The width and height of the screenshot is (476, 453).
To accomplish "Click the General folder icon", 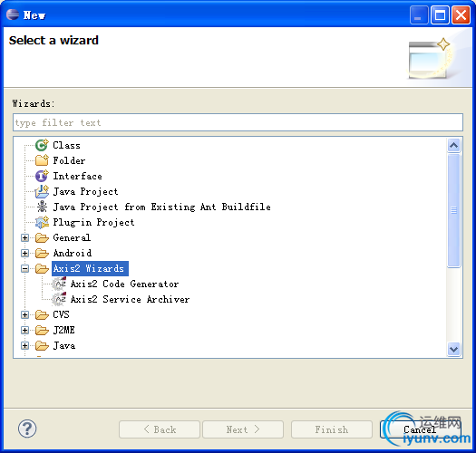I will [42, 237].
